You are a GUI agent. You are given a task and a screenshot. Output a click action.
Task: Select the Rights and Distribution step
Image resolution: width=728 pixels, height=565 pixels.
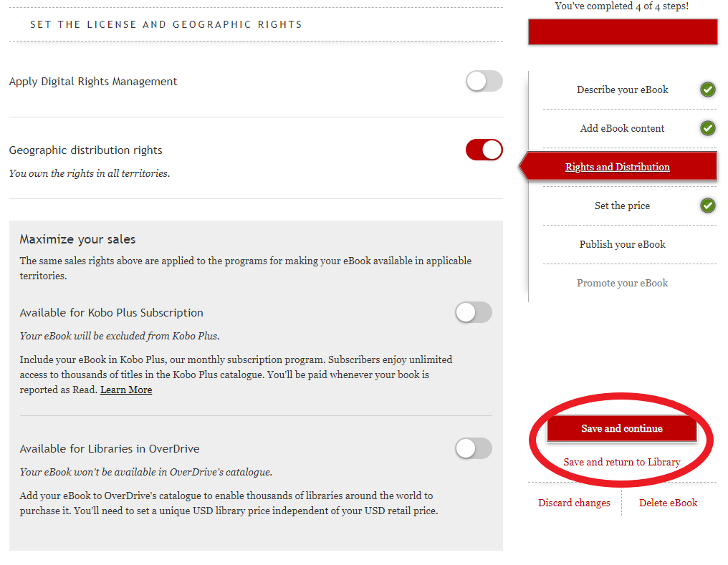[617, 167]
